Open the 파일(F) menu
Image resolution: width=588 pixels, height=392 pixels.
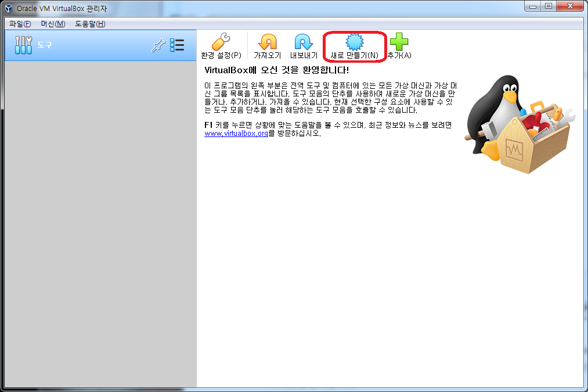click(20, 24)
